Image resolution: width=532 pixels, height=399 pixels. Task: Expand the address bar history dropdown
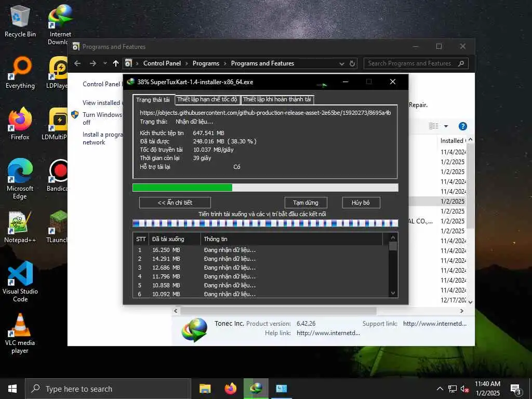[x=342, y=63]
